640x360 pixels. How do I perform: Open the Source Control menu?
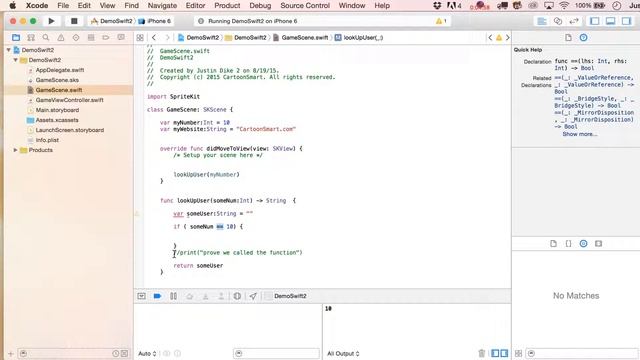[305, 6]
